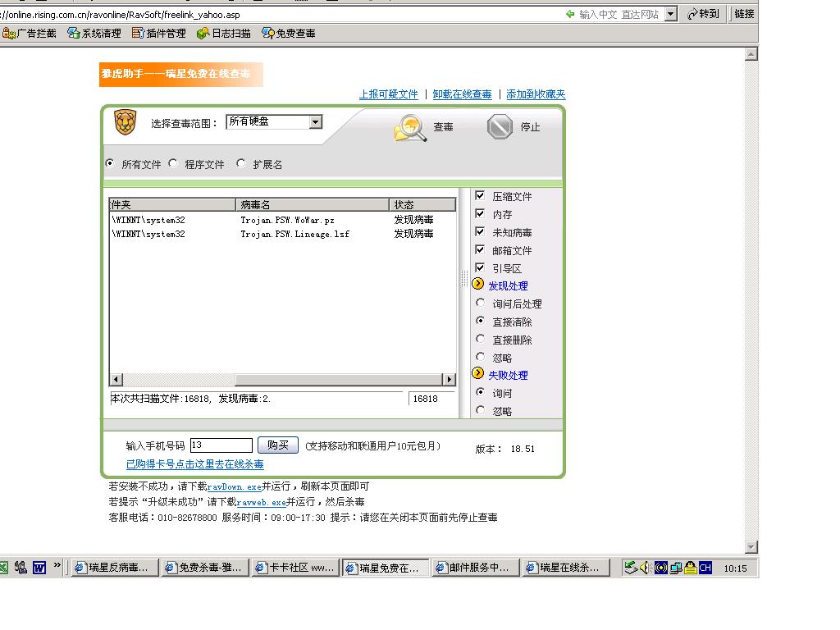Click the speaker volume tray icon
The image size is (840, 630).
pyautogui.click(x=645, y=568)
